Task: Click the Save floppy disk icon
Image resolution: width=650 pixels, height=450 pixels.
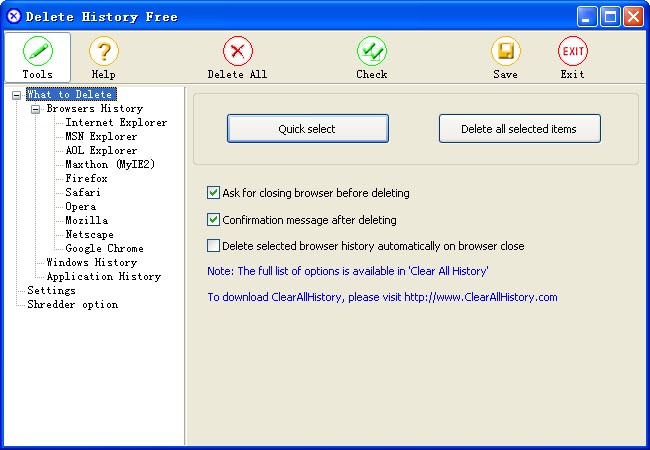Action: pyautogui.click(x=505, y=51)
